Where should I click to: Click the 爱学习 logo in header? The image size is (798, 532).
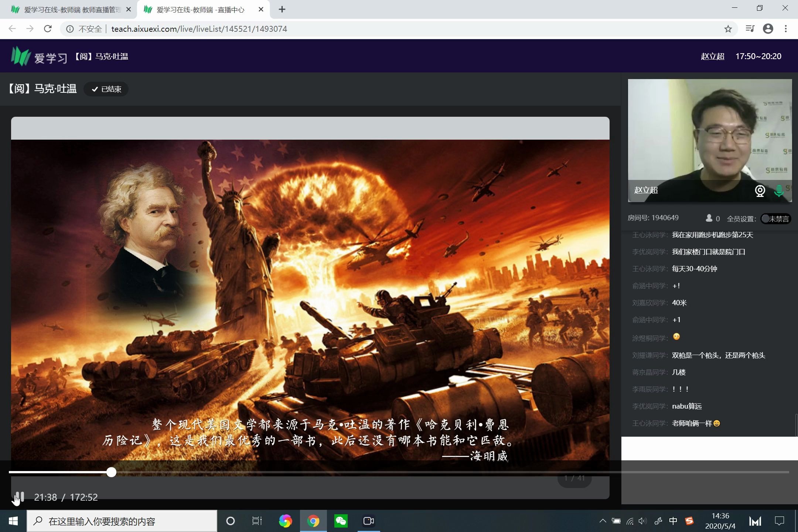tap(39, 57)
